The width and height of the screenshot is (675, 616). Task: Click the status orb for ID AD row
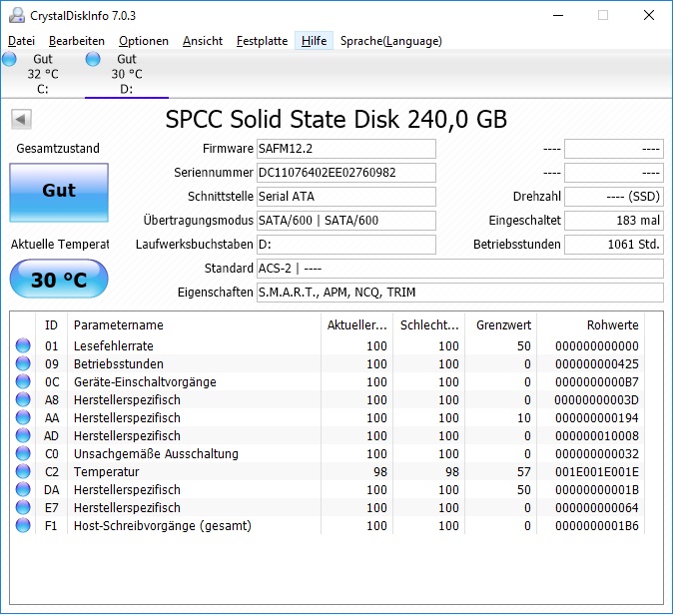pos(23,435)
